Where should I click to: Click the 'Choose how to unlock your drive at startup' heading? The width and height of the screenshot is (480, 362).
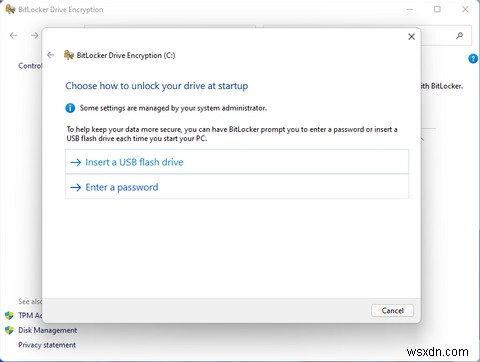click(157, 86)
